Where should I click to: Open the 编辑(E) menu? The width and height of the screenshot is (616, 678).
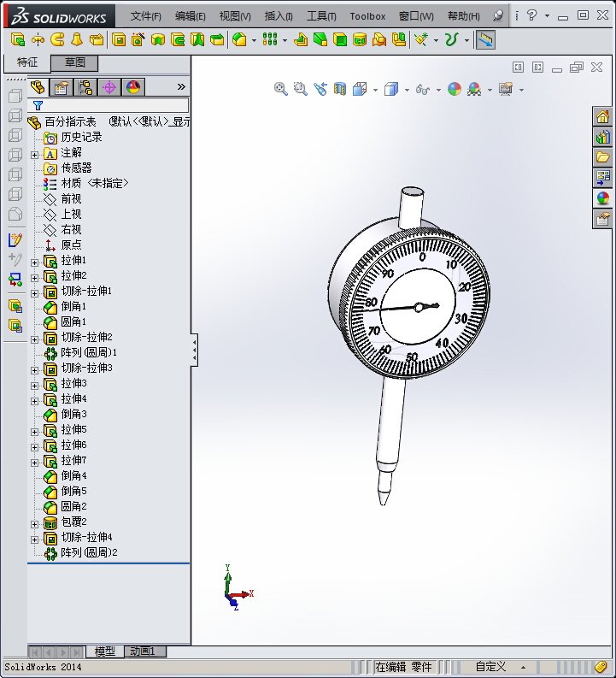point(190,16)
